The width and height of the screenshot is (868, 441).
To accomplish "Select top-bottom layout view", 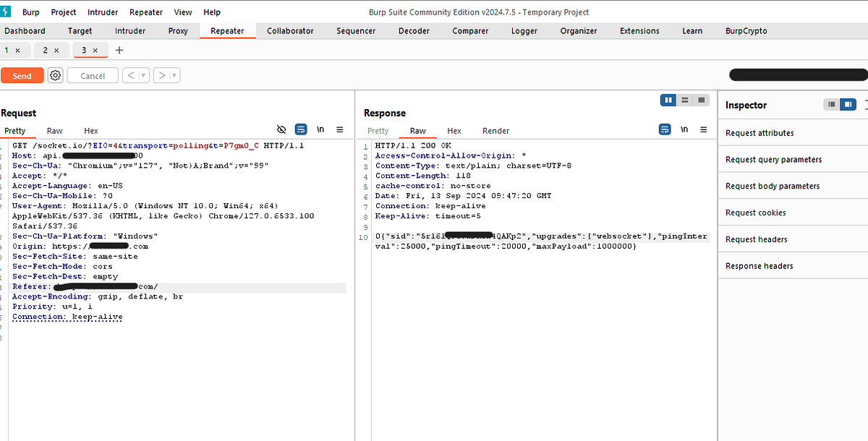I will pyautogui.click(x=685, y=100).
